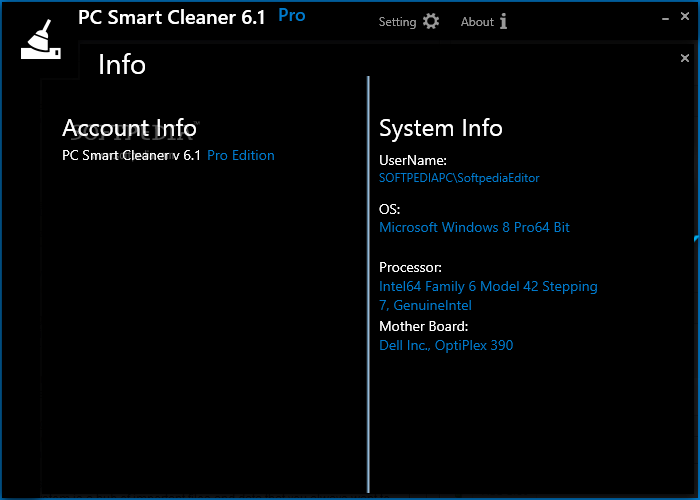This screenshot has height=500, width=700.
Task: Close the PC Smart Cleaner window
Action: coord(685,17)
